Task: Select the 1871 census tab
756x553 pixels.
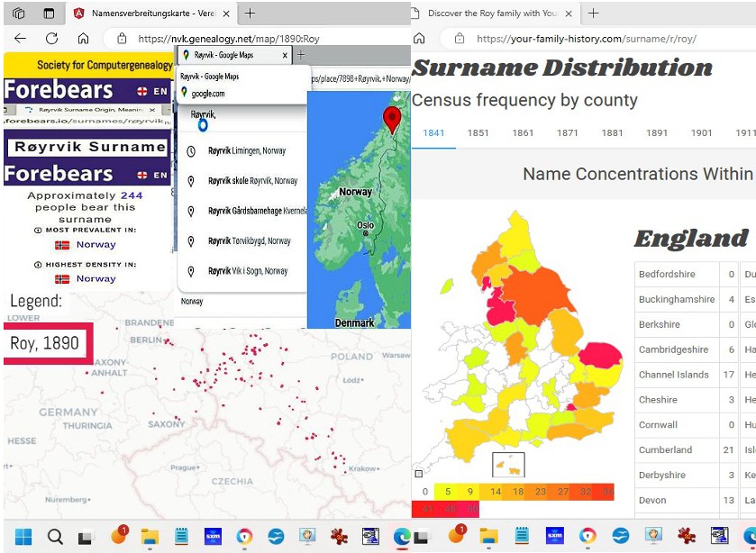Action: coord(567,133)
